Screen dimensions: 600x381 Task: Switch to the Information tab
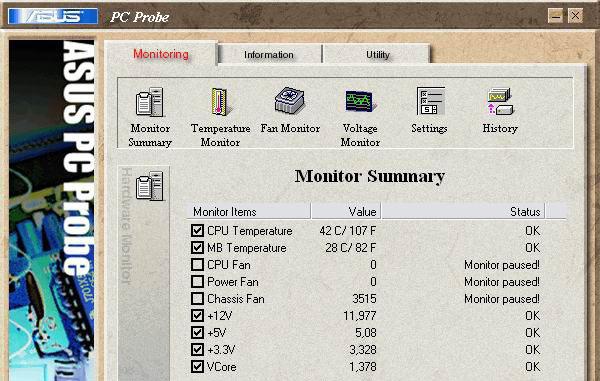269,55
